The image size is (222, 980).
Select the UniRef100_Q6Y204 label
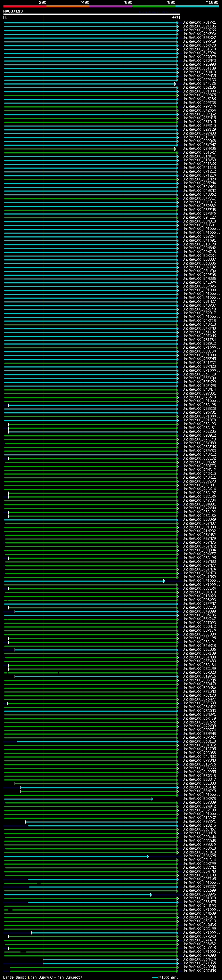pyautogui.click(x=199, y=237)
